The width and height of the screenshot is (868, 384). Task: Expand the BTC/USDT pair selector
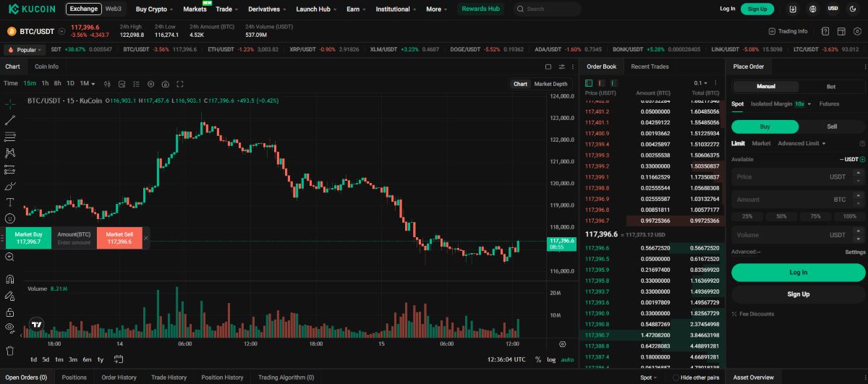(61, 31)
